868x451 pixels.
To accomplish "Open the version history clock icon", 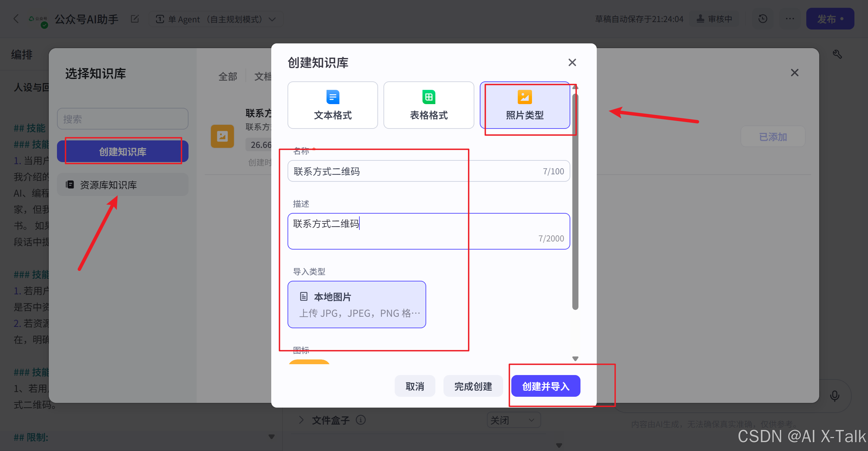I will 763,19.
